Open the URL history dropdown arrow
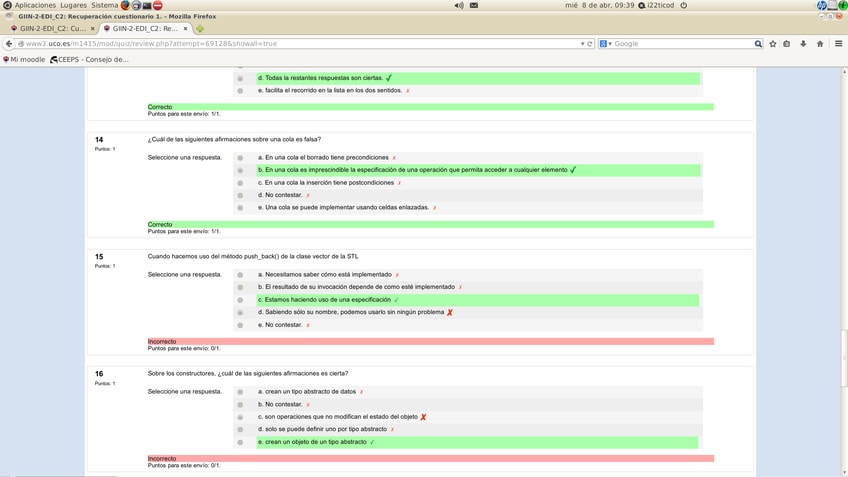 [x=582, y=44]
